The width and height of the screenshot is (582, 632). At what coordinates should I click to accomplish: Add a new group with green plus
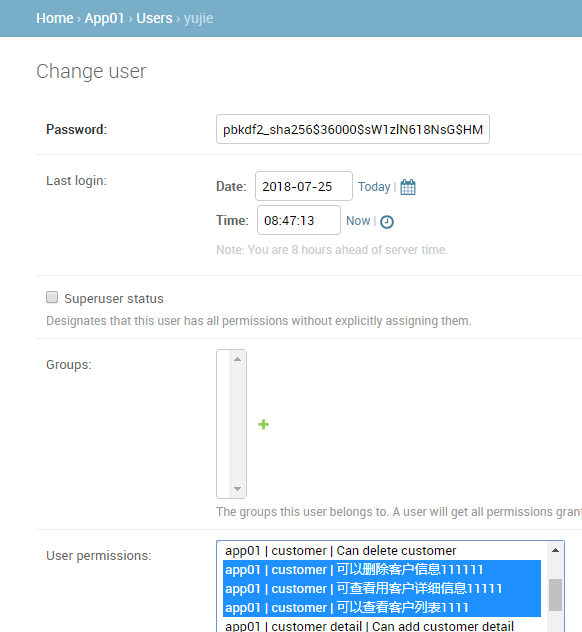click(x=263, y=424)
